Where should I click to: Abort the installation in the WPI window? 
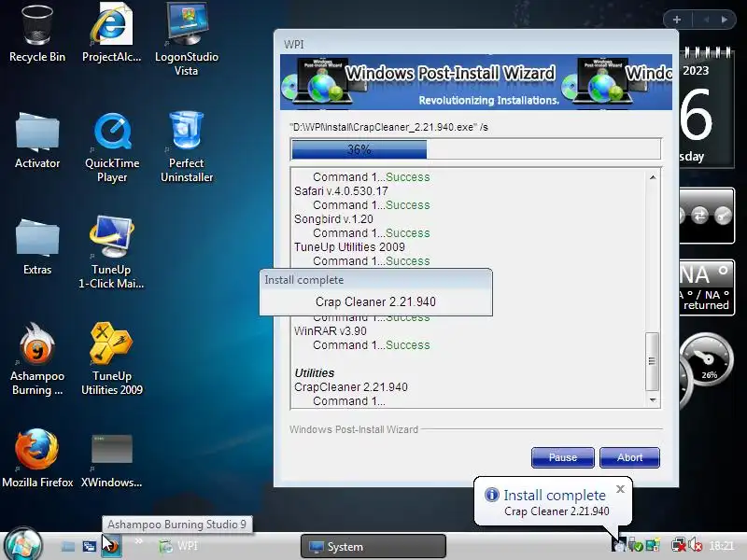click(629, 457)
